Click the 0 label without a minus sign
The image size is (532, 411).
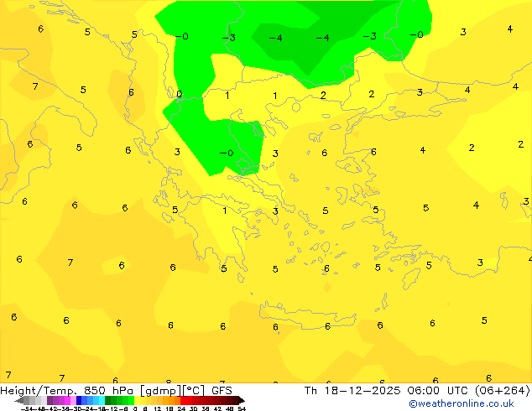point(179,94)
